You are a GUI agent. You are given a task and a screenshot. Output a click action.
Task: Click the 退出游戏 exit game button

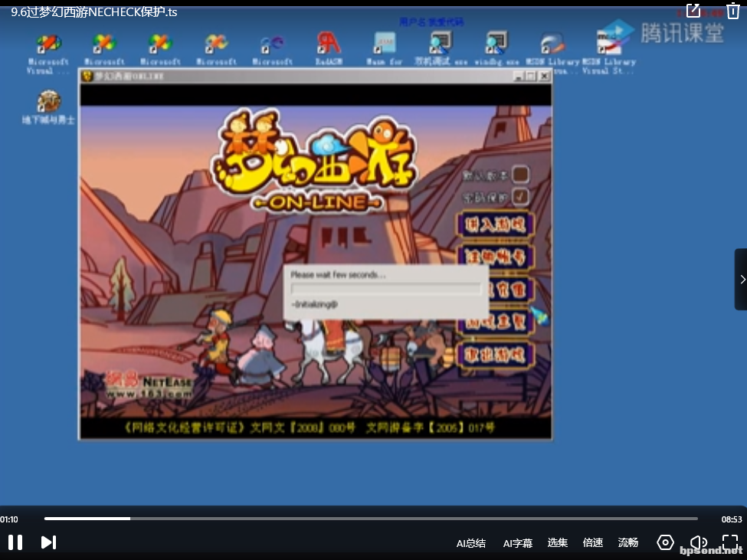click(x=495, y=354)
